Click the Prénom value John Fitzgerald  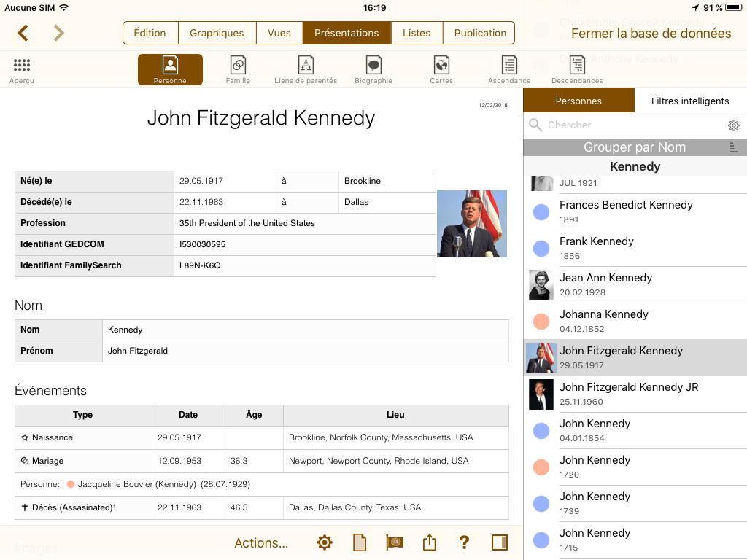(138, 351)
